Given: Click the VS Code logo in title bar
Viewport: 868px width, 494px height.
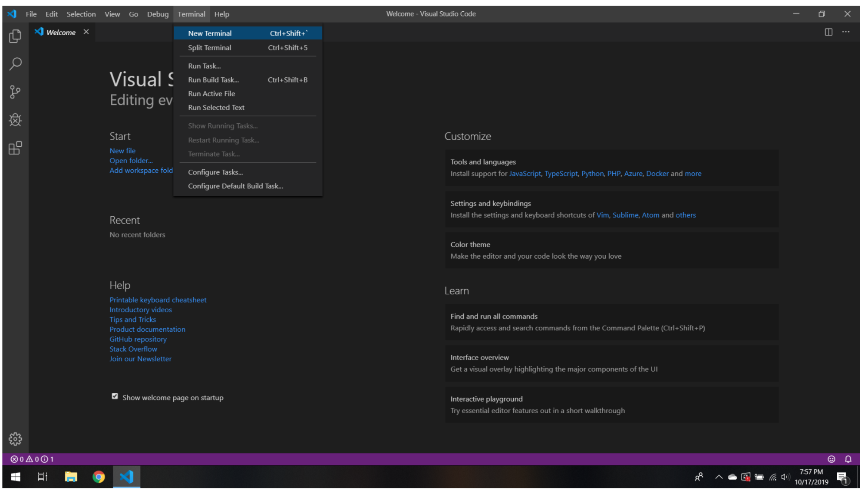Looking at the screenshot, I should tap(12, 14).
